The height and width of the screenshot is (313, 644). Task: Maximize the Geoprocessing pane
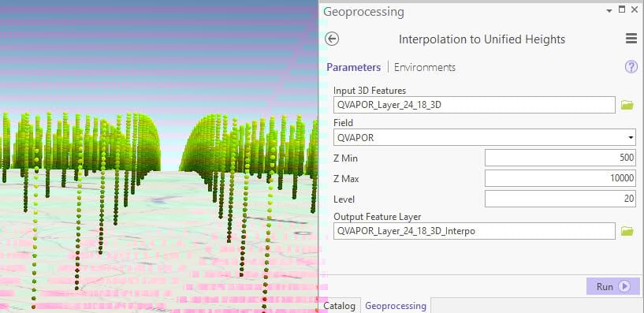[x=622, y=10]
